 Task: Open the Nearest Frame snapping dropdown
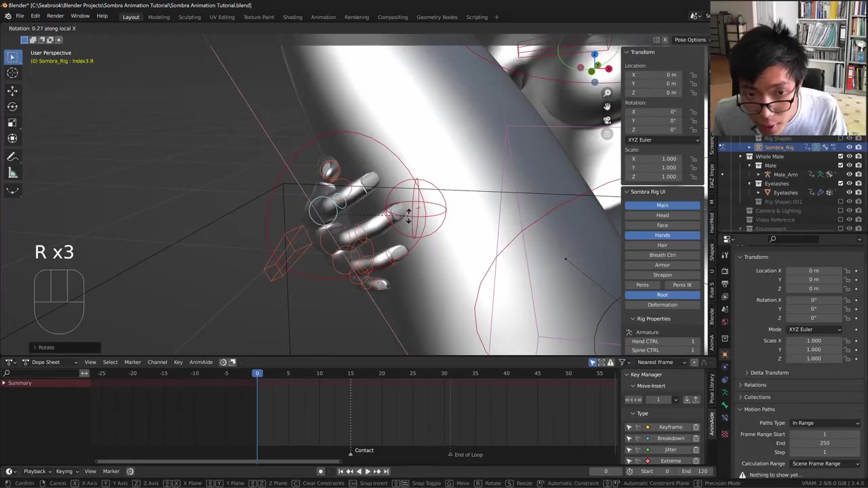[658, 362]
